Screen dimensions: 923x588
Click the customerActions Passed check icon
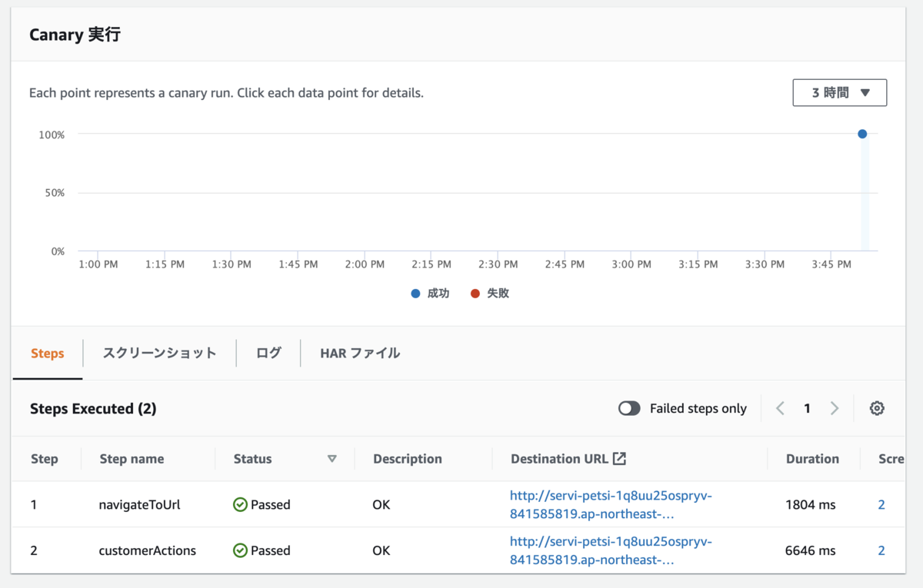(x=241, y=550)
